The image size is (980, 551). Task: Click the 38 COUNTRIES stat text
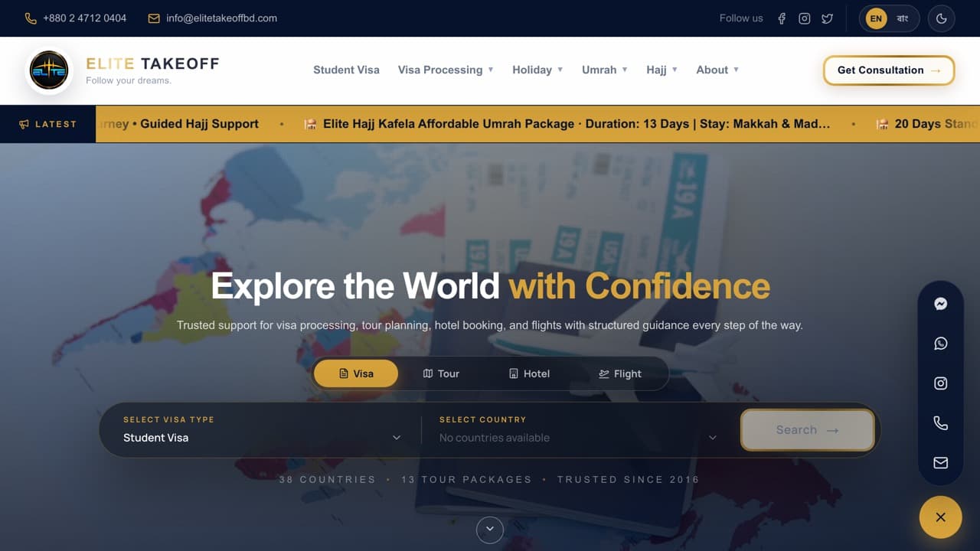(x=327, y=479)
